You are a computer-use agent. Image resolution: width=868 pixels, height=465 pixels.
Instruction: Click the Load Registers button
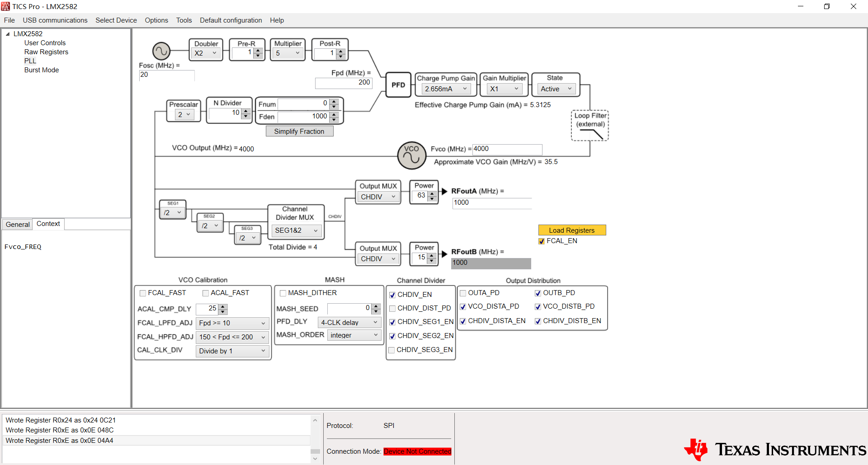572,230
